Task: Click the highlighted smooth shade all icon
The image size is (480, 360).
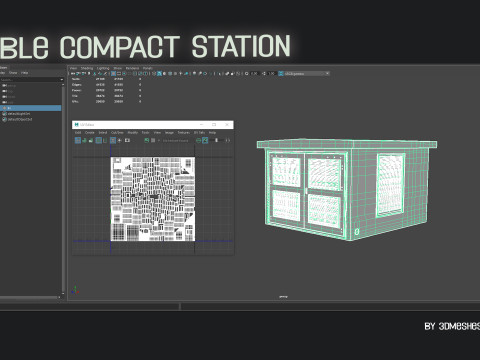Action: point(159,73)
